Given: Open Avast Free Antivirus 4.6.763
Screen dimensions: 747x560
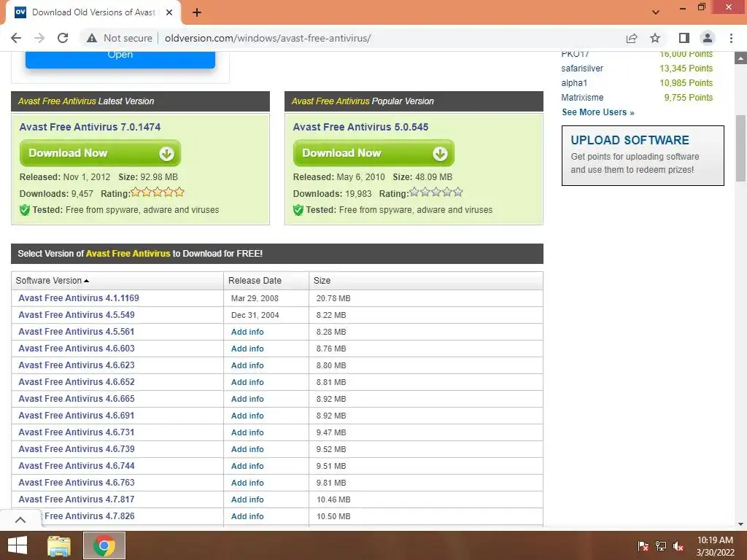Looking at the screenshot, I should click(76, 483).
